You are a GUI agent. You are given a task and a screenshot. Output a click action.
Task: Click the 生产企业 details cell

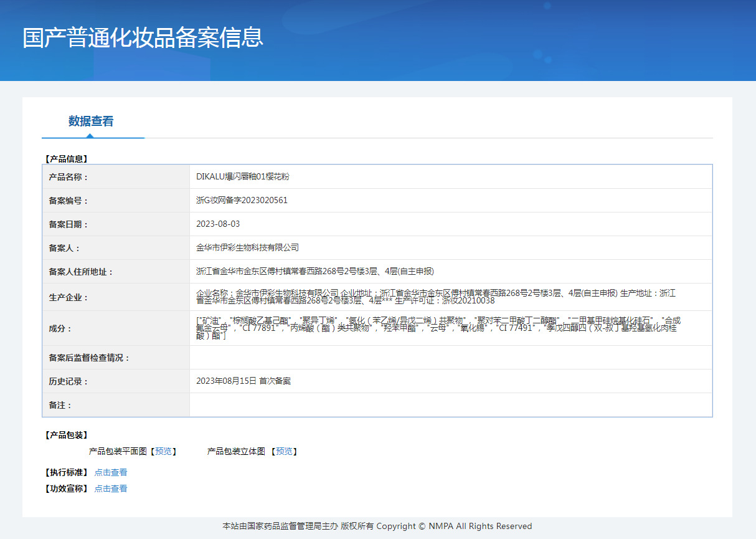(451, 297)
